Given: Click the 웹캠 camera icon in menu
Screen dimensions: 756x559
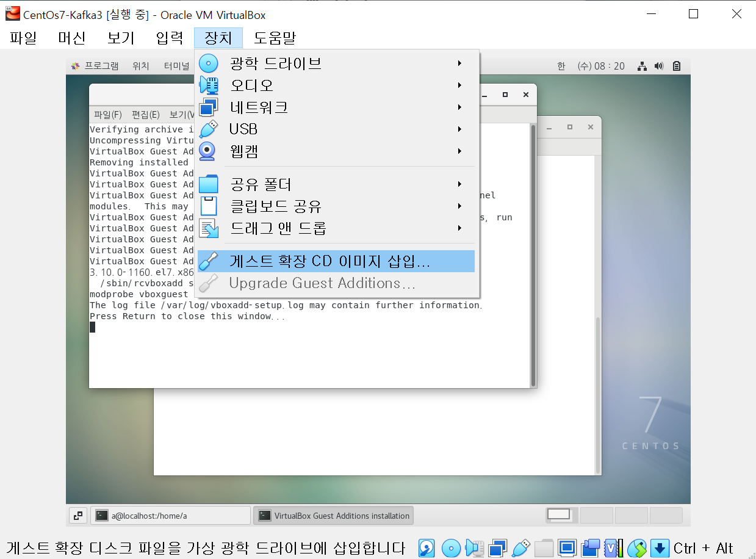Looking at the screenshot, I should (209, 151).
